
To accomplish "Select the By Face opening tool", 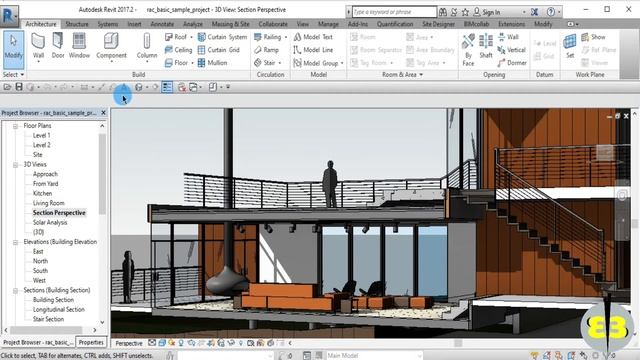I will click(468, 50).
